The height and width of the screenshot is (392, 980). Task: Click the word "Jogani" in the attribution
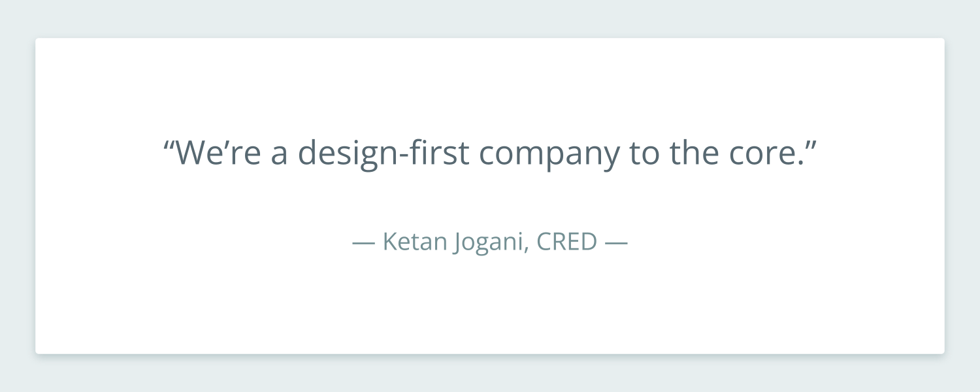[489, 243]
